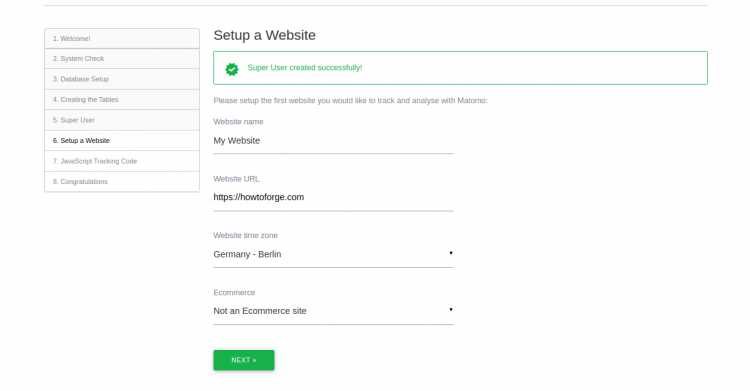The width and height of the screenshot is (750, 391).
Task: Go to step 5. Super User
Action: pyautogui.click(x=122, y=120)
